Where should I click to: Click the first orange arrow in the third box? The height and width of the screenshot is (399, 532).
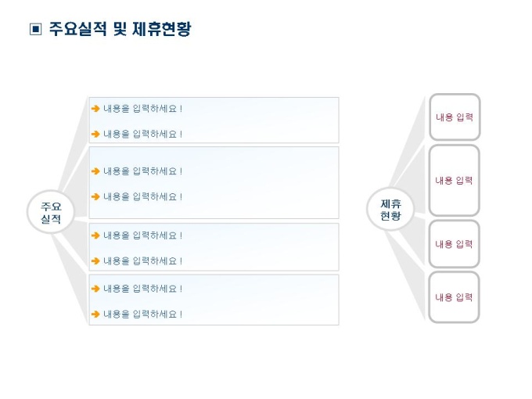tap(95, 235)
